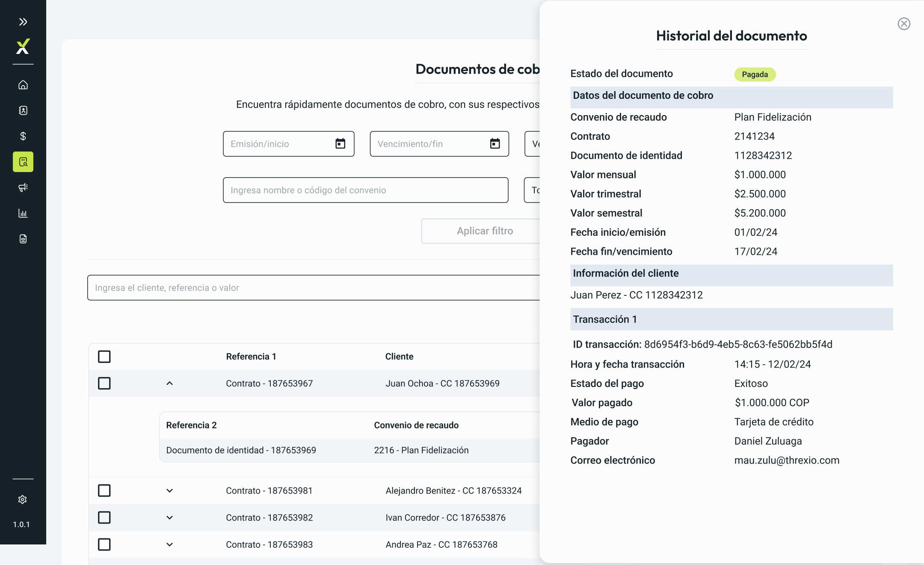The image size is (924, 565).
Task: Check the box for Contrato - 187653967
Action: (104, 383)
